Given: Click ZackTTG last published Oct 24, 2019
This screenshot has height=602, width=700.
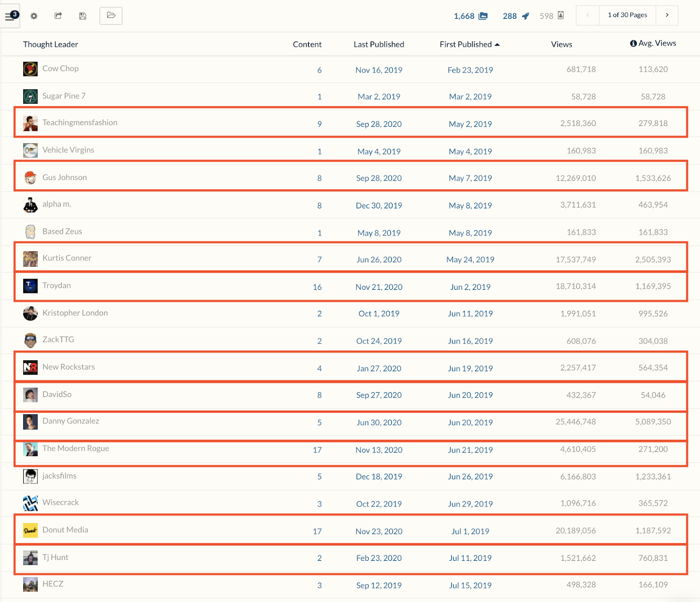Looking at the screenshot, I should [379, 341].
